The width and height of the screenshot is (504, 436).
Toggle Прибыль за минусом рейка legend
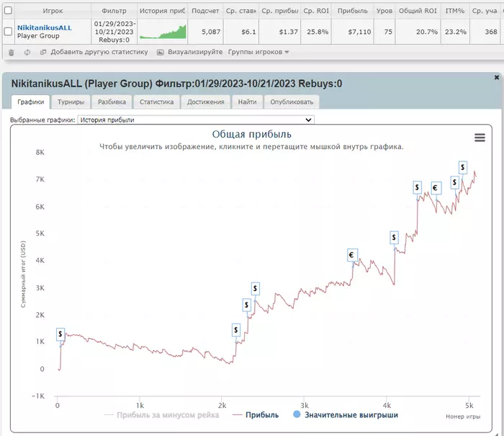(161, 415)
